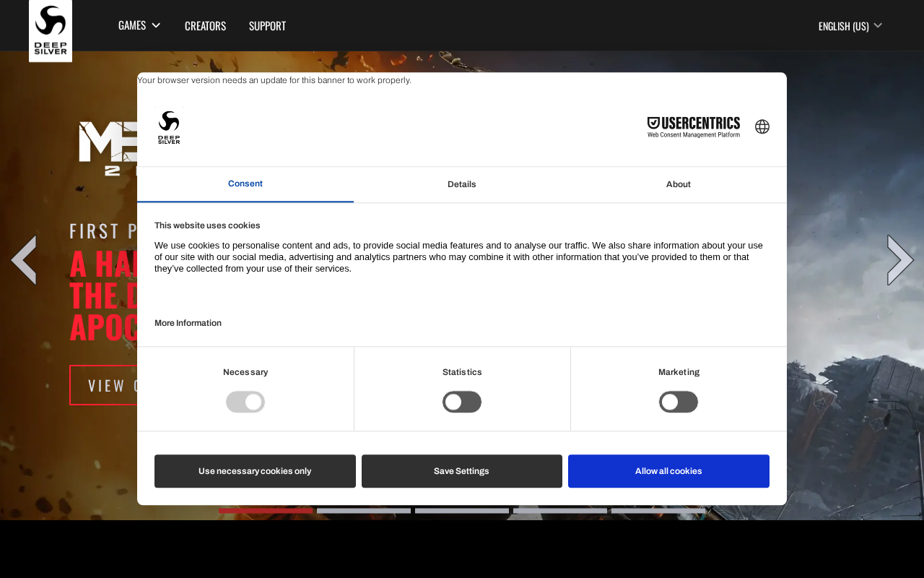924x578 pixels.
Task: Click Deep Silver logo inside cookie dialog
Action: (x=169, y=127)
